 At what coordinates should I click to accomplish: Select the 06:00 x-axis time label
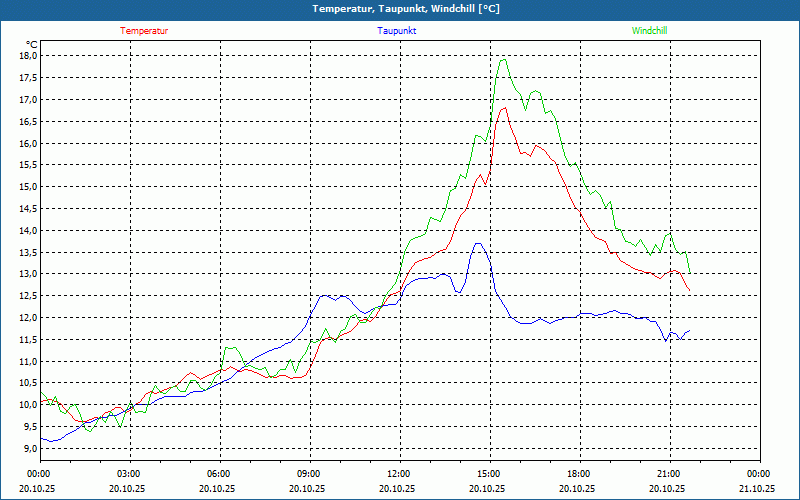pyautogui.click(x=219, y=474)
